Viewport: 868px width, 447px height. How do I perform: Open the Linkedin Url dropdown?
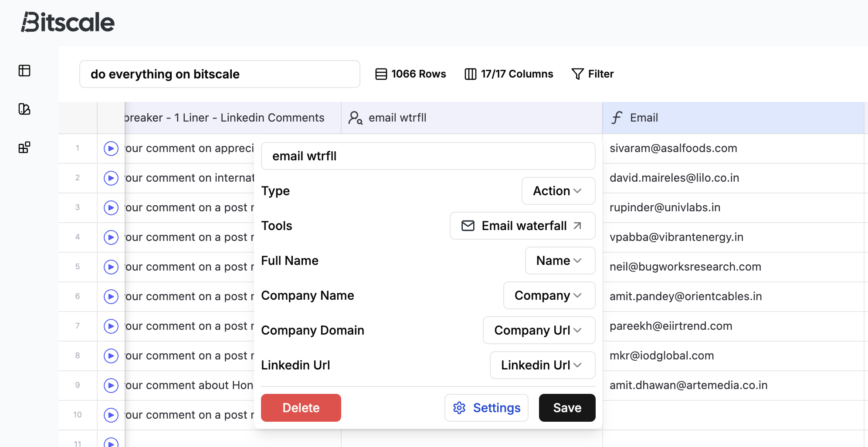pos(542,365)
